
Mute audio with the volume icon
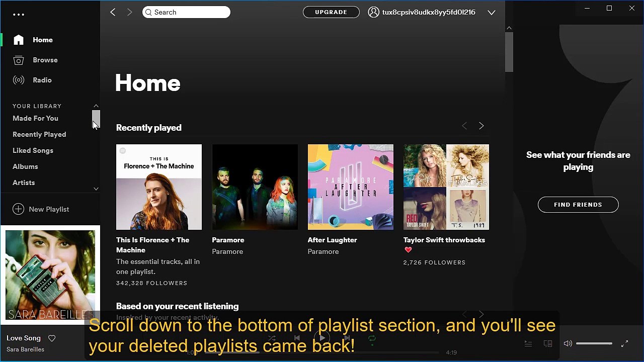568,343
